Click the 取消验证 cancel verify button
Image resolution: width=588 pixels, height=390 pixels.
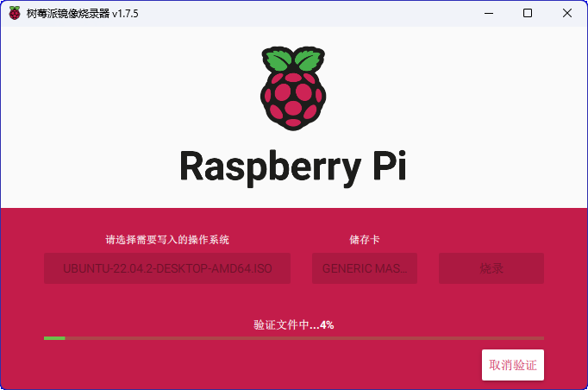pyautogui.click(x=513, y=365)
